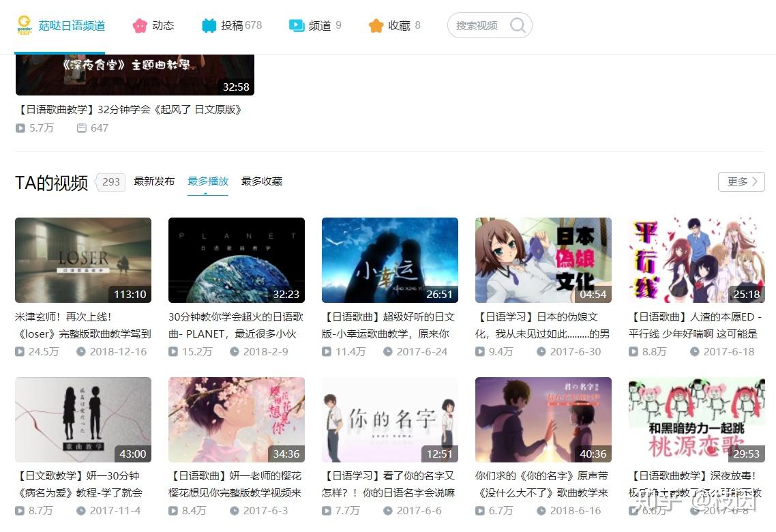The width and height of the screenshot is (776, 532).
Task: Click the play icon beside 11.4万
Action: (326, 352)
